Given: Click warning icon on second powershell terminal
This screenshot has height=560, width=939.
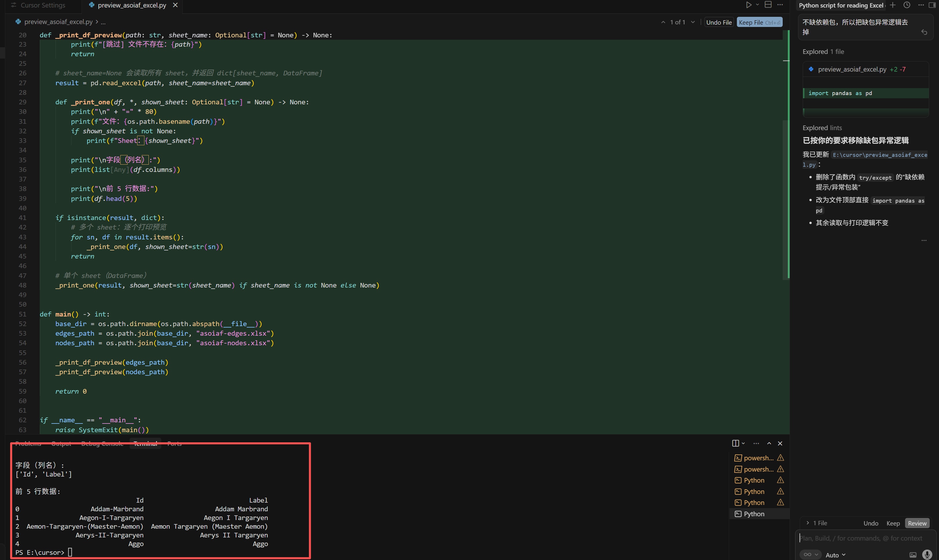Looking at the screenshot, I should pos(780,469).
